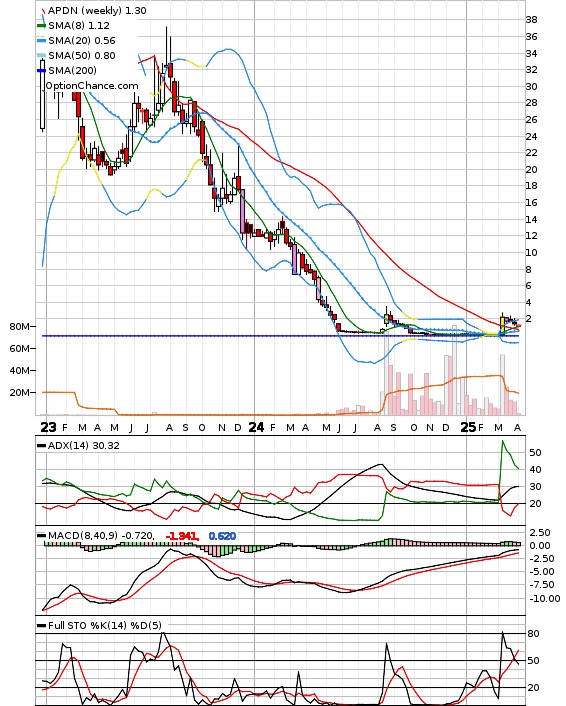Click the blue 0.620 MACD histogram value
Screen dimensions: 566x706
[222, 536]
